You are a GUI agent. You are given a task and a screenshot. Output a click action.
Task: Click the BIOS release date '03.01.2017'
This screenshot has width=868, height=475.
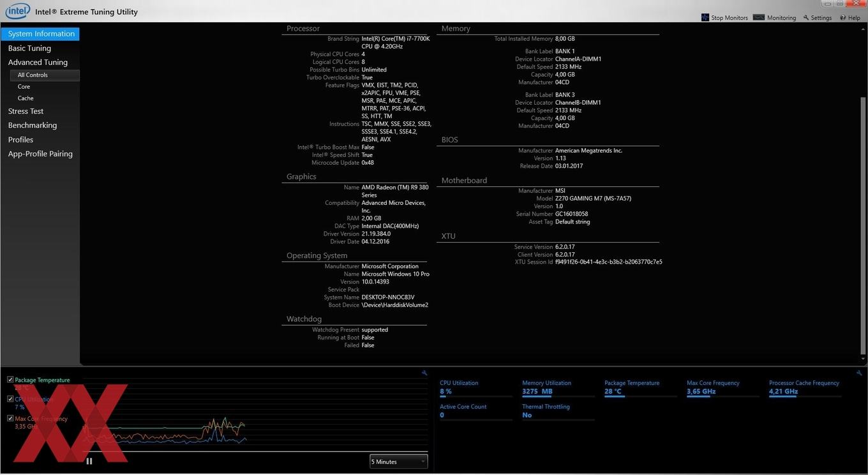[569, 166]
